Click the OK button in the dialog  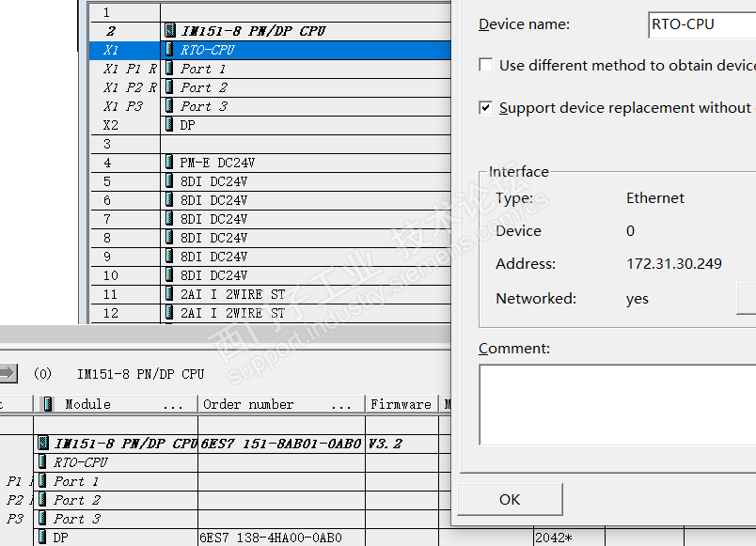(510, 499)
